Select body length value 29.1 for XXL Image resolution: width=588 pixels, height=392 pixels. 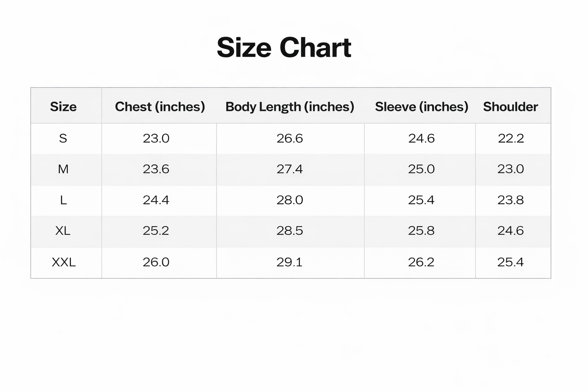tap(289, 262)
